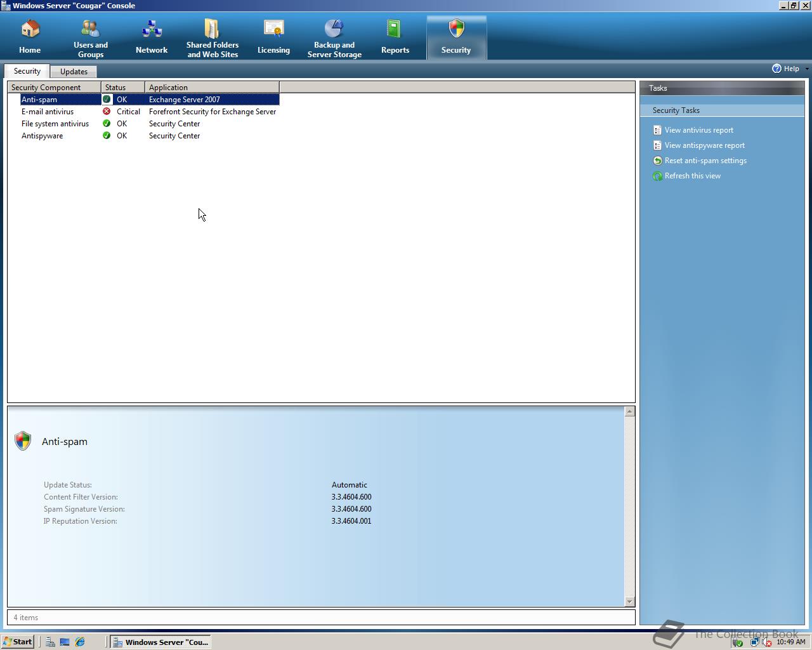The height and width of the screenshot is (650, 812).
Task: Click Antispyware green OK icon
Action: coord(107,135)
